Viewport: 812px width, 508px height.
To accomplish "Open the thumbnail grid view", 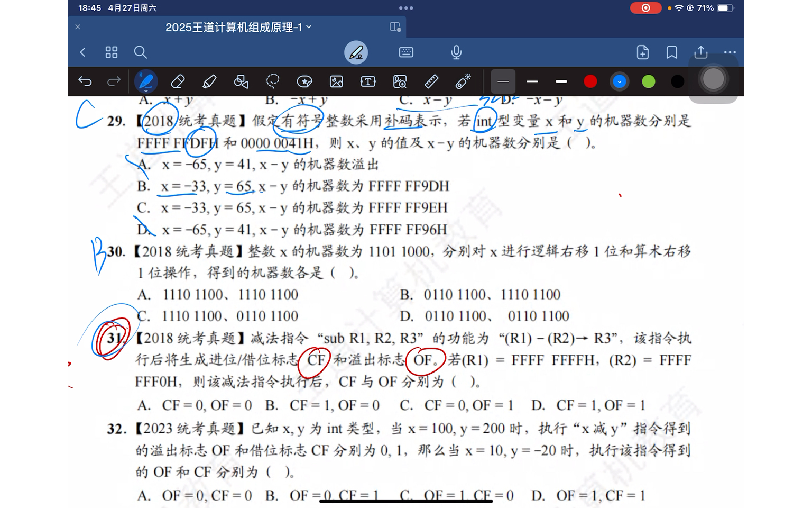I will tap(111, 52).
